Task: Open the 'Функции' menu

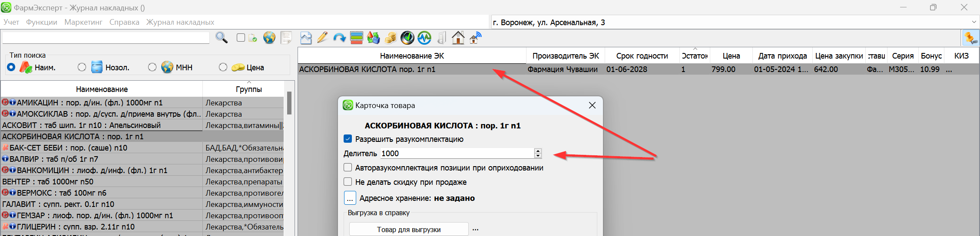Action: click(42, 22)
